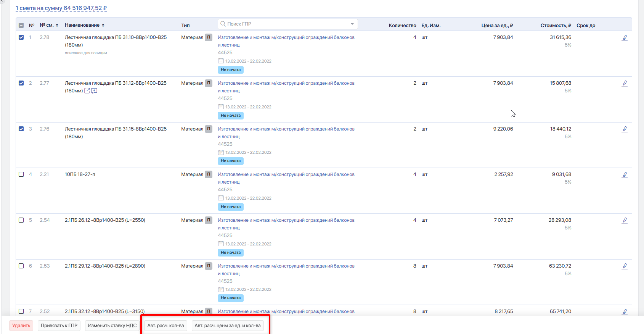
Task: Click the 'П' badge in row 2.77
Action: coord(209,83)
